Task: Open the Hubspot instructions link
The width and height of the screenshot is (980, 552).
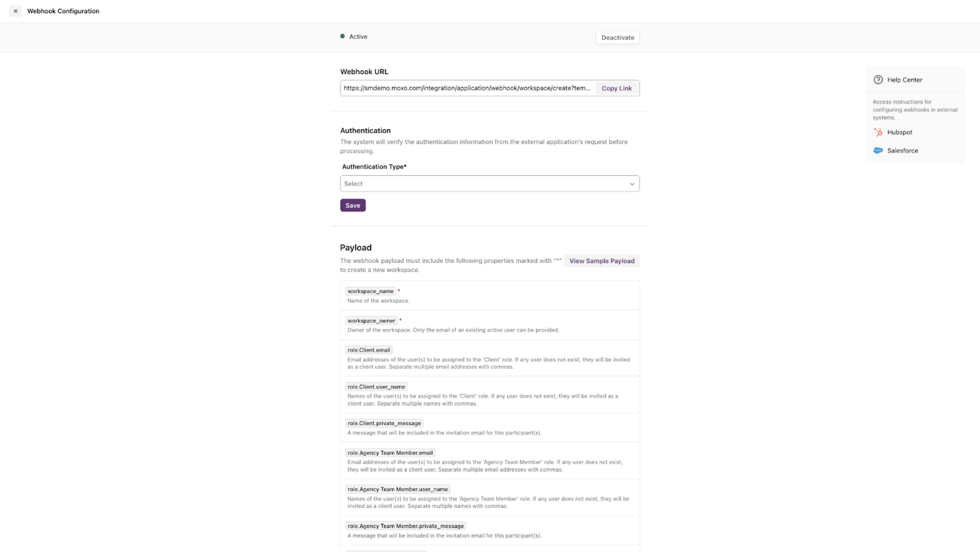Action: (900, 132)
